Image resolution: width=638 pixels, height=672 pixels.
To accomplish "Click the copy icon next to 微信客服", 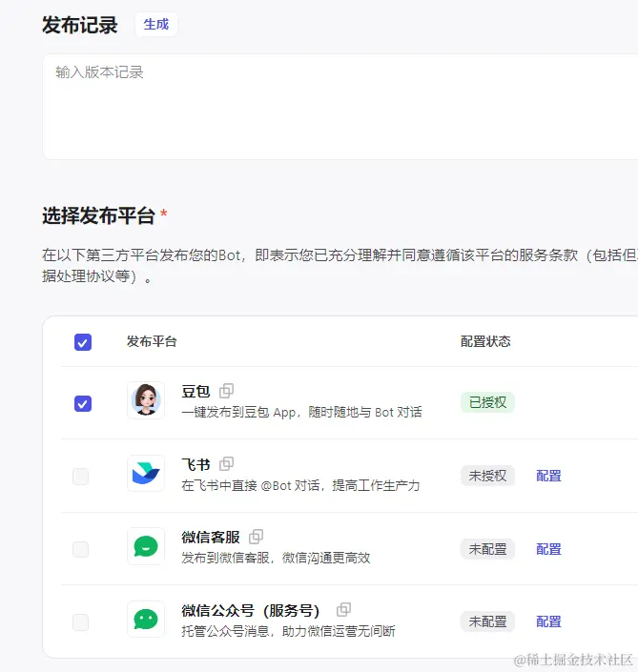I will [x=256, y=536].
